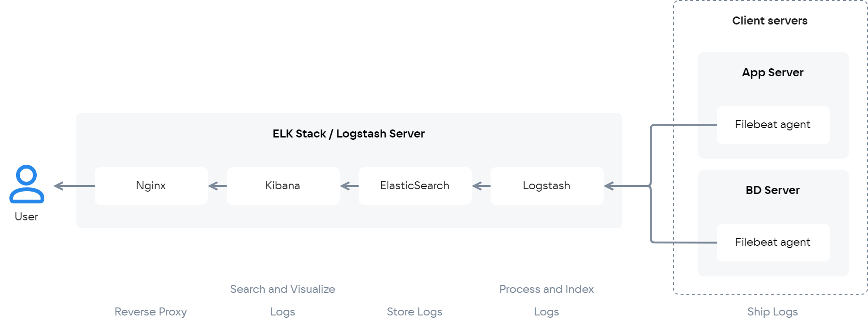
Task: Click the ElasticSearch node
Action: 415,186
